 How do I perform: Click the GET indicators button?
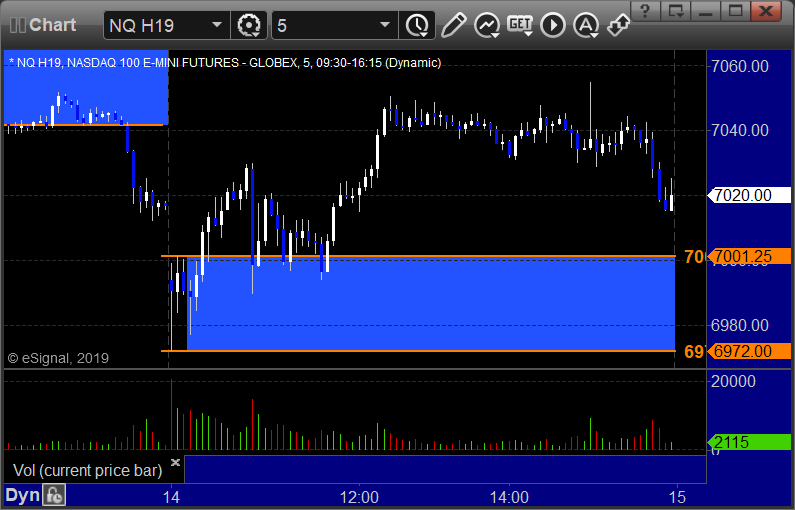click(x=520, y=25)
